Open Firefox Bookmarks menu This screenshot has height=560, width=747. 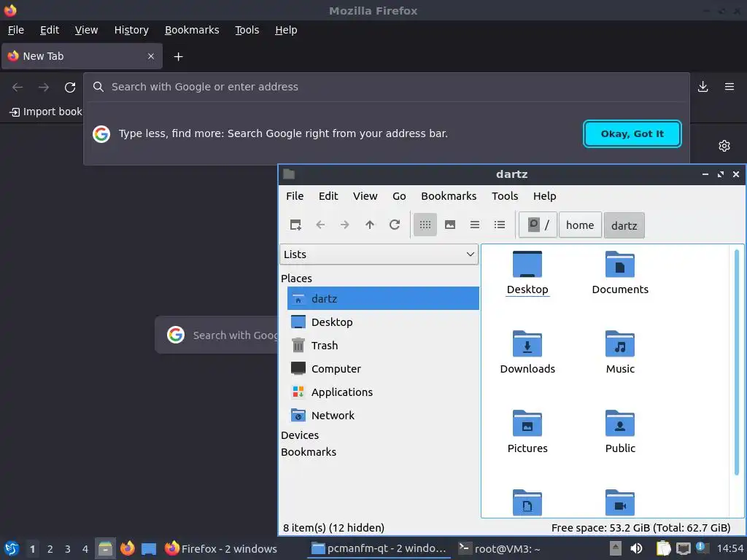pyautogui.click(x=192, y=30)
